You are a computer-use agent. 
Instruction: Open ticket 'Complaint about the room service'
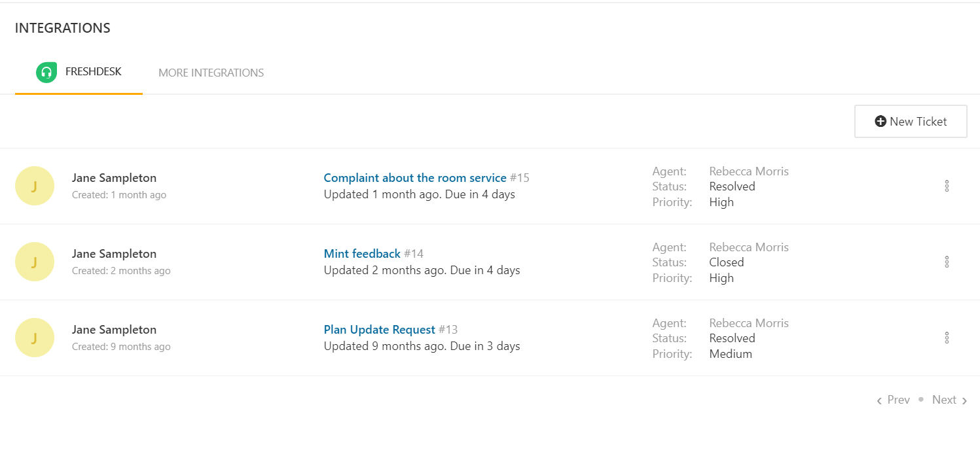[x=414, y=178]
